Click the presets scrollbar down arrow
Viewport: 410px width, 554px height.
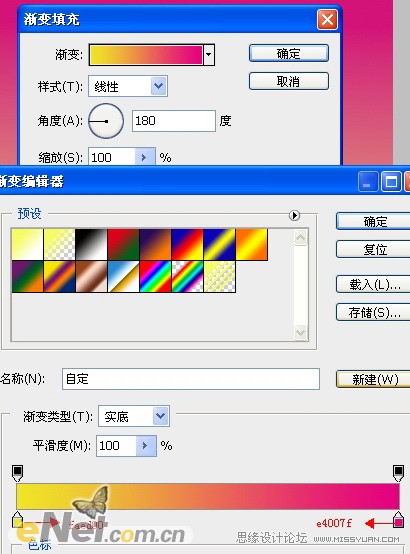pyautogui.click(x=300, y=332)
